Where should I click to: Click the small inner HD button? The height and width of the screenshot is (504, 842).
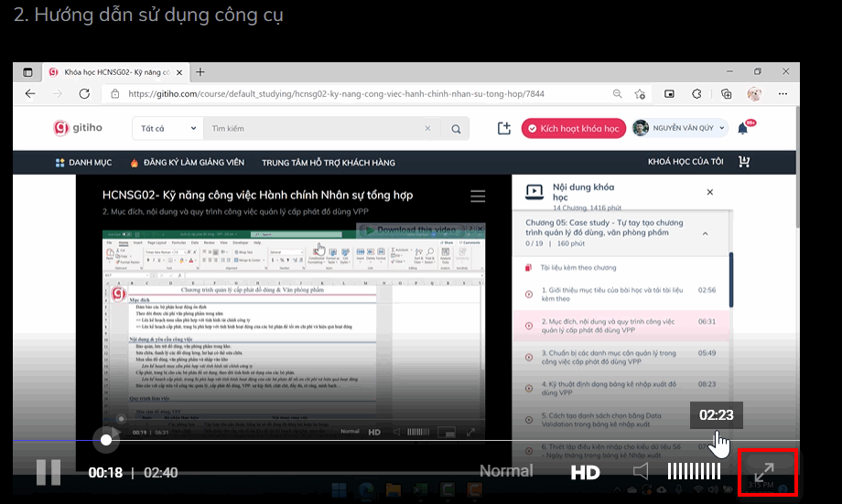click(x=374, y=432)
